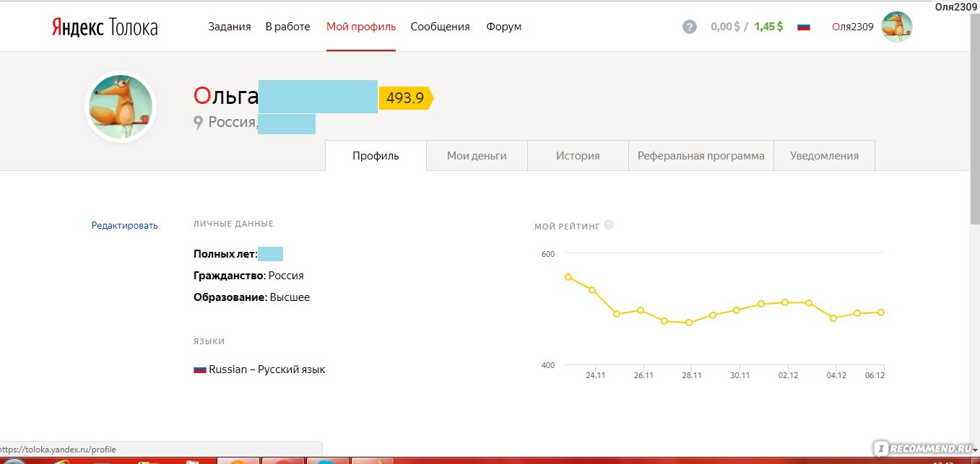Click the 26.11 date label on chart
The height and width of the screenshot is (464, 980).
click(643, 375)
